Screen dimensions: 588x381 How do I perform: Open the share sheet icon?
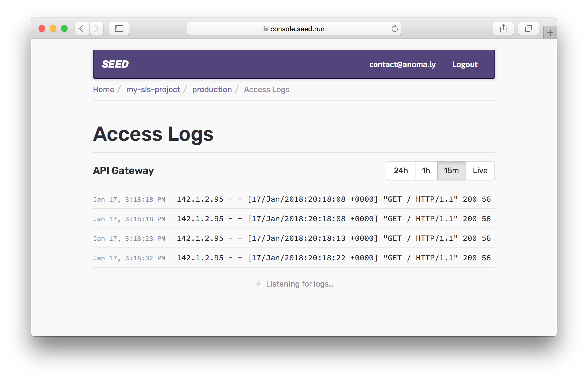[503, 28]
